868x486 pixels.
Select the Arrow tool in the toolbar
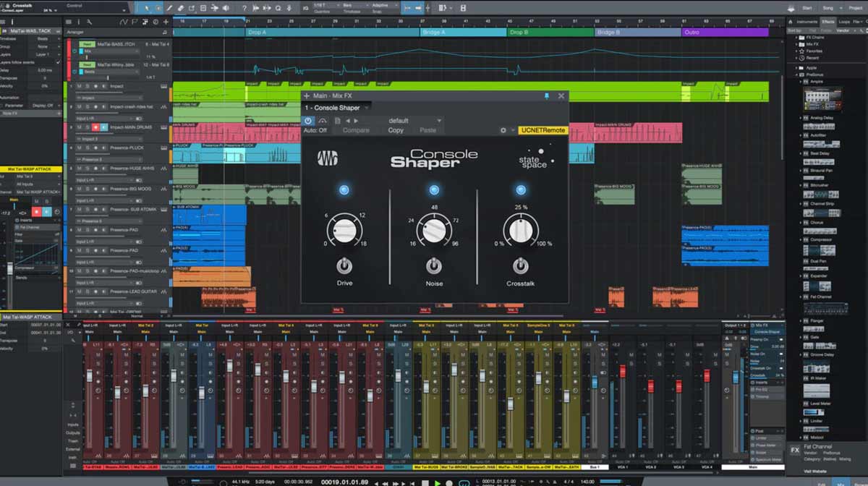(x=147, y=8)
